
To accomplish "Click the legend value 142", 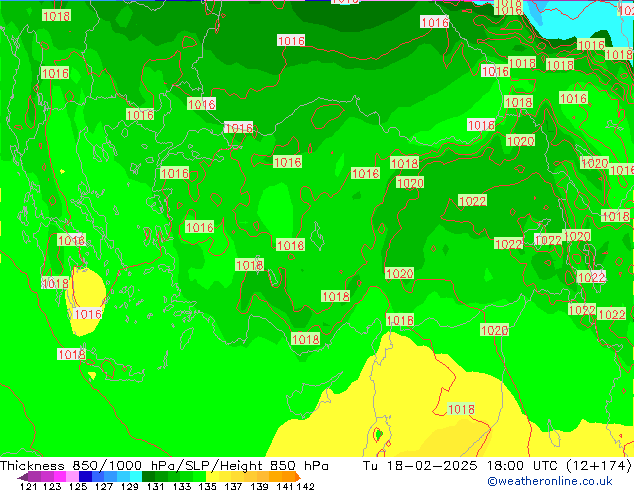I will [x=305, y=486].
